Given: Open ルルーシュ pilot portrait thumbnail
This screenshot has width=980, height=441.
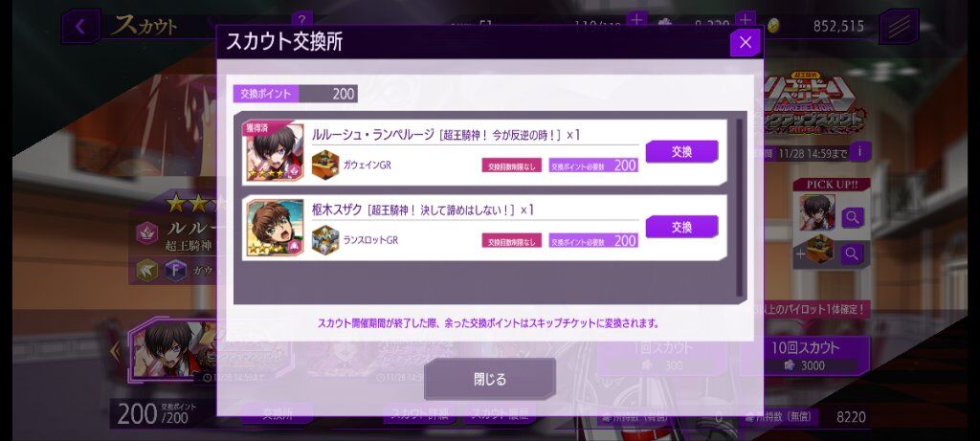Looking at the screenshot, I should (x=275, y=152).
